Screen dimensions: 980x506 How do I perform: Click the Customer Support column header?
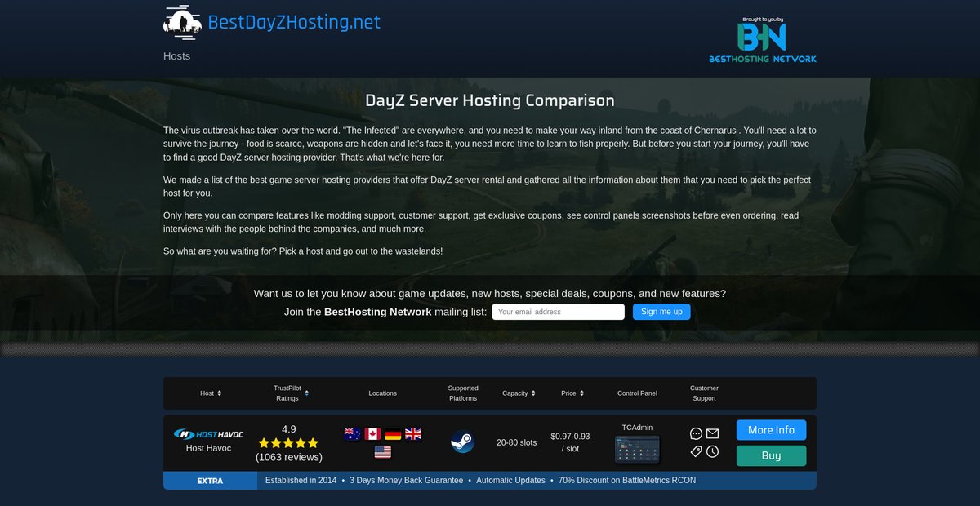[x=704, y=393]
